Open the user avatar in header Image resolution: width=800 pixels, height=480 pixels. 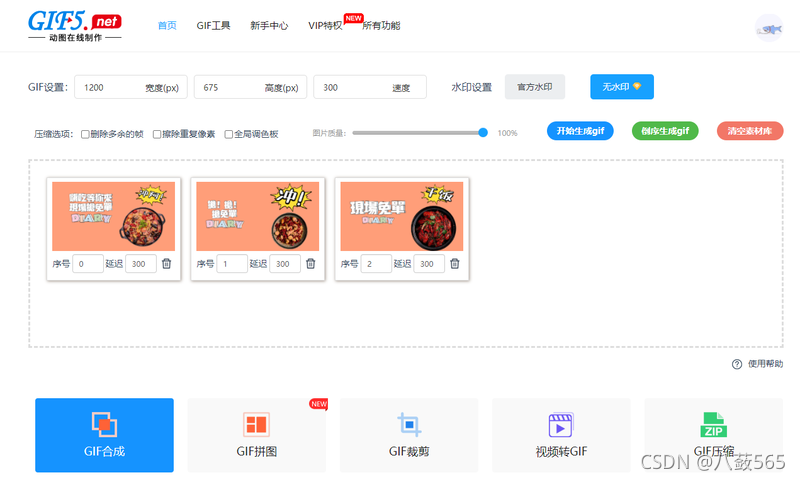coord(769,29)
